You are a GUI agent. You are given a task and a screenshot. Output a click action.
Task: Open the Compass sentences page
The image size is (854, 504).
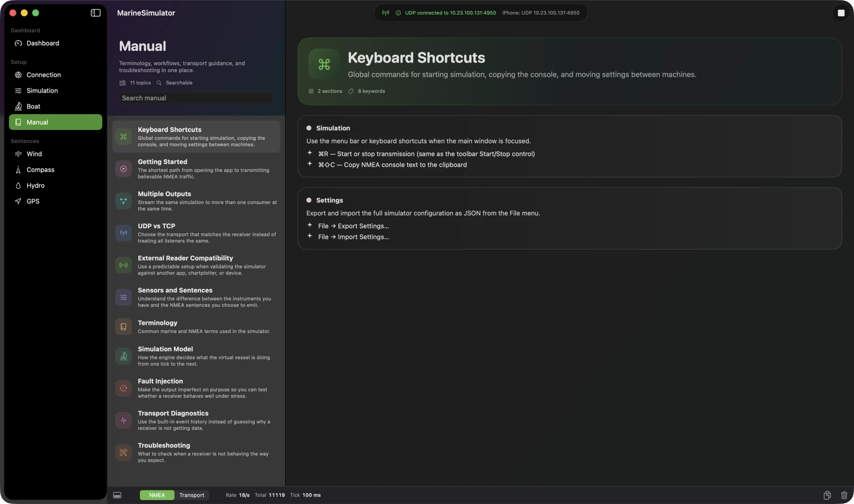(x=56, y=170)
